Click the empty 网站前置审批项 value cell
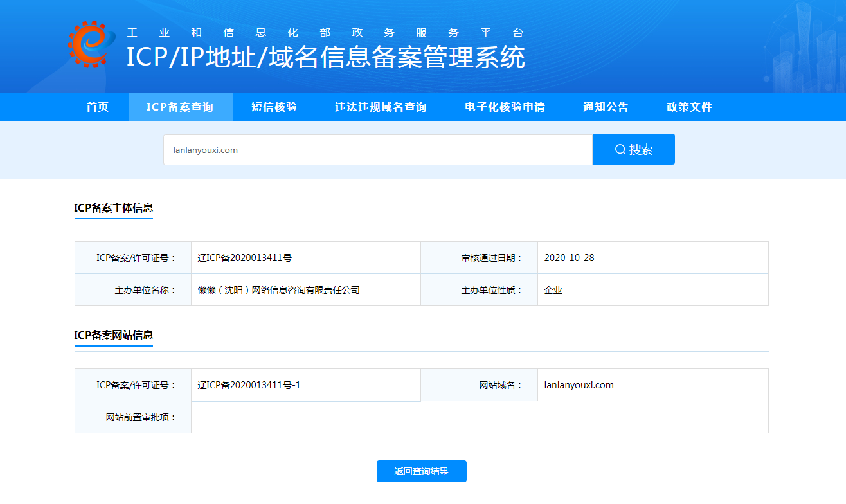Viewport: 846px width, 504px height. coord(479,417)
